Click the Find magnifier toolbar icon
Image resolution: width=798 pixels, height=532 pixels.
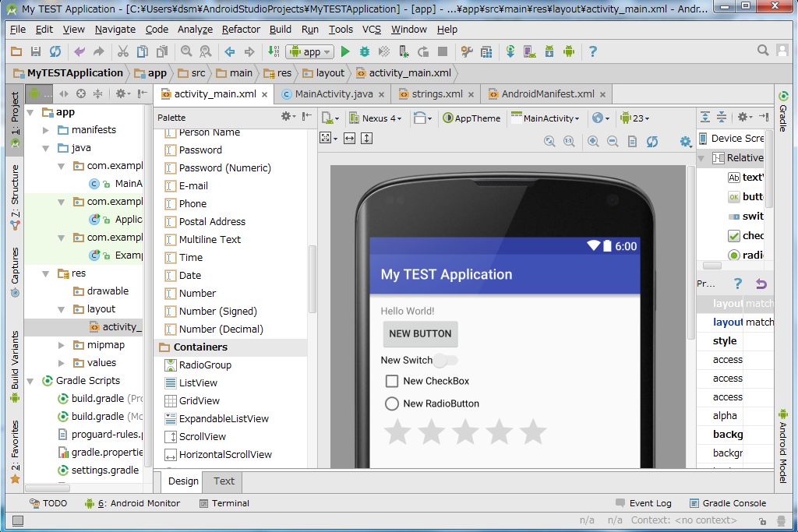pyautogui.click(x=186, y=51)
